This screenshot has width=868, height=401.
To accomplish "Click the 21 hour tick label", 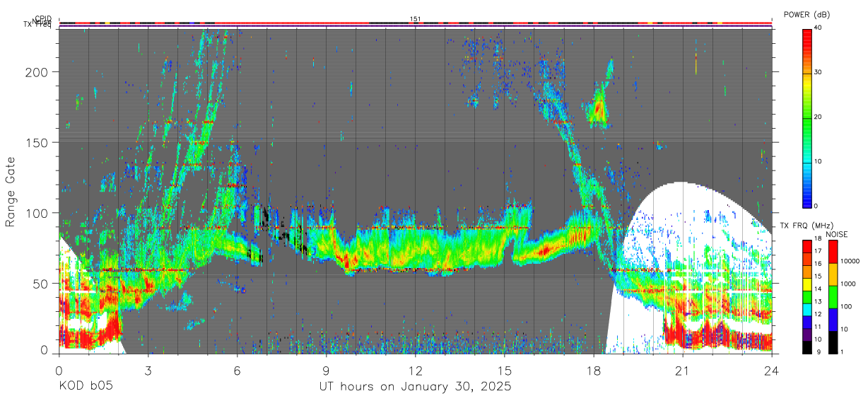I will [x=683, y=369].
